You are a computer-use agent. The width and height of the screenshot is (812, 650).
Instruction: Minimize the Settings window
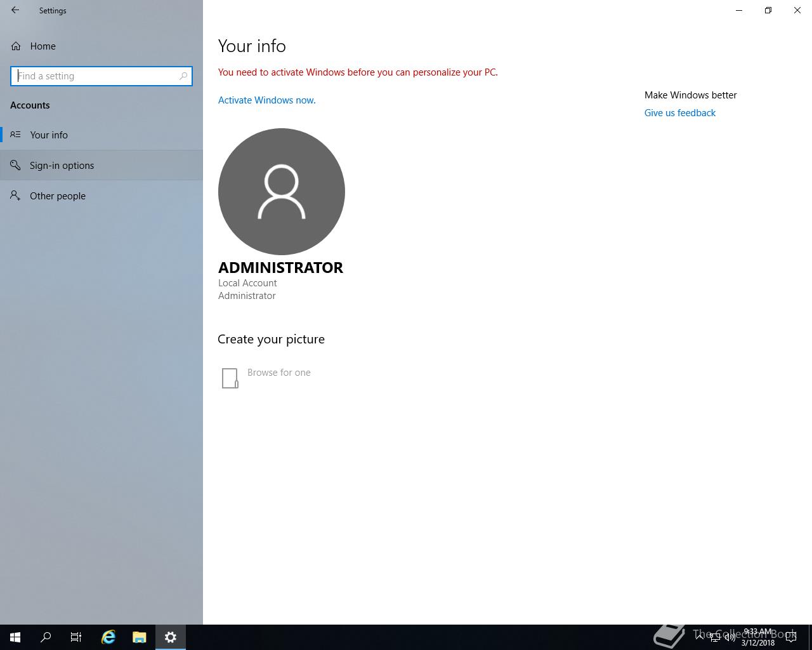tap(739, 10)
